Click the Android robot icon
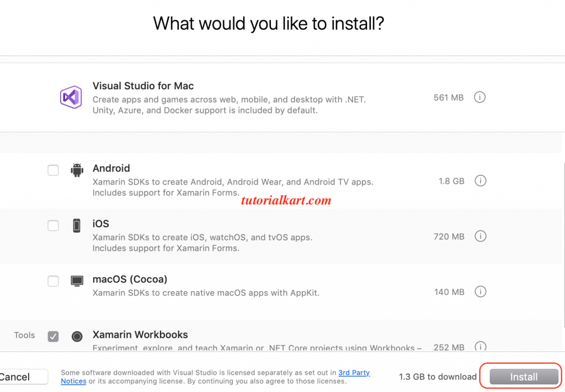565x392 pixels. click(x=77, y=170)
